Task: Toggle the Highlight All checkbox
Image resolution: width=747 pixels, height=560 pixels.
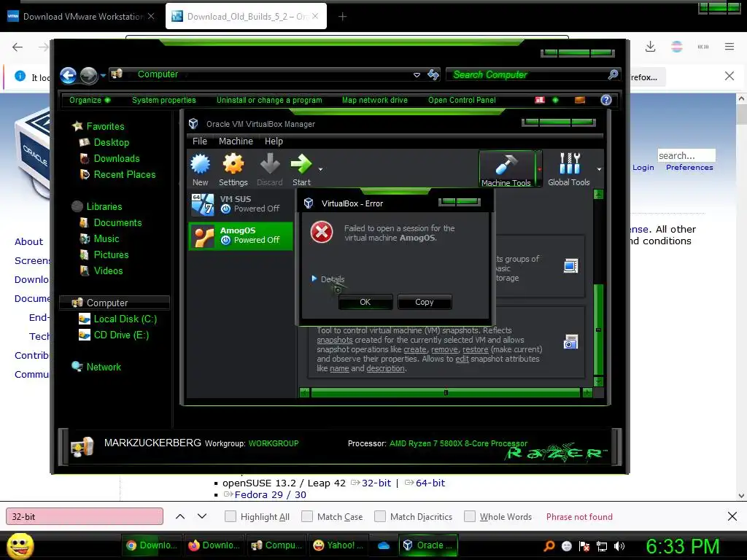Action: click(230, 517)
